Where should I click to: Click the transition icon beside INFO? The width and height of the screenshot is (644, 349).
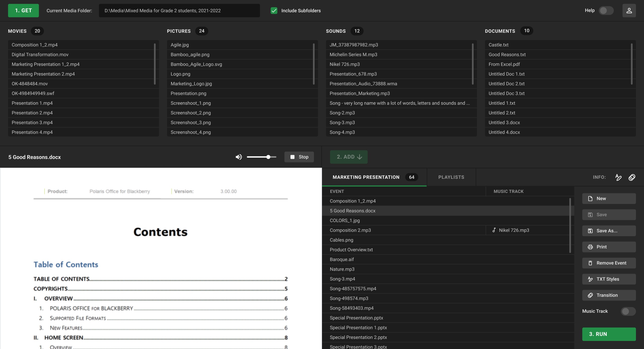pos(632,177)
